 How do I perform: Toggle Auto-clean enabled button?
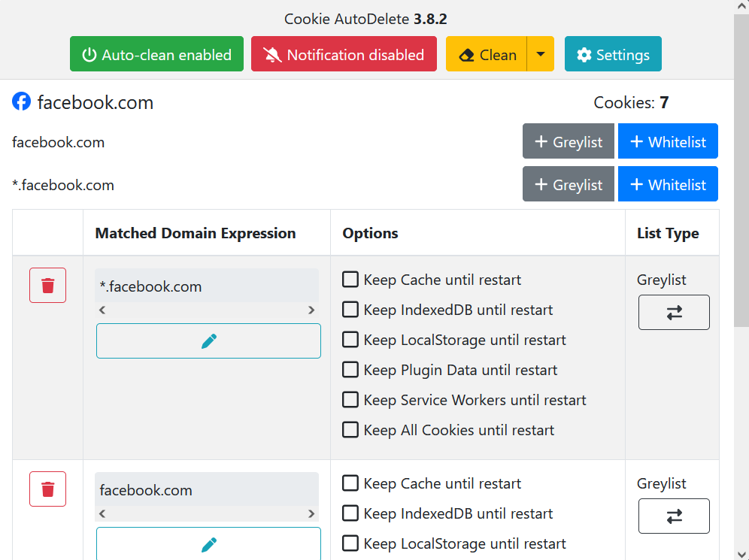pyautogui.click(x=156, y=55)
